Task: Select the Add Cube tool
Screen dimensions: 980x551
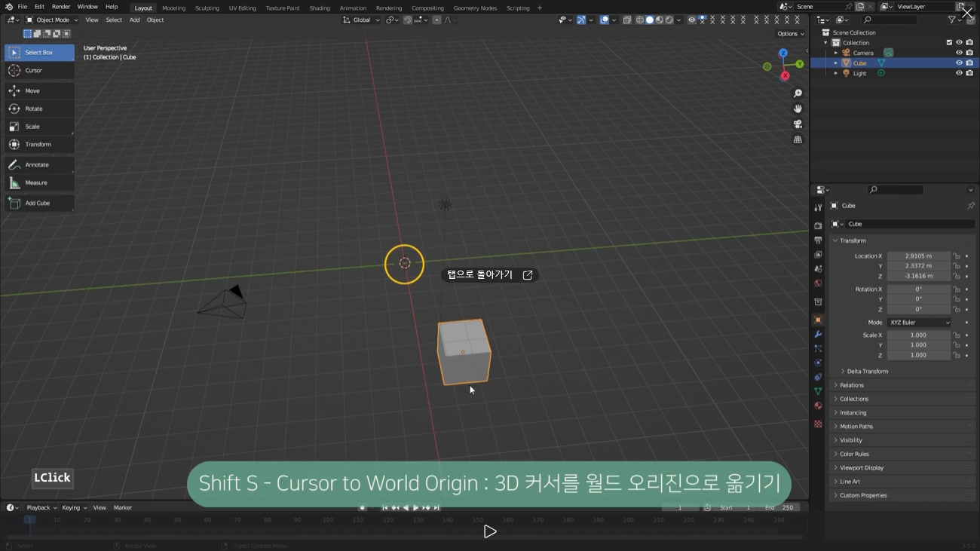Action: point(39,203)
